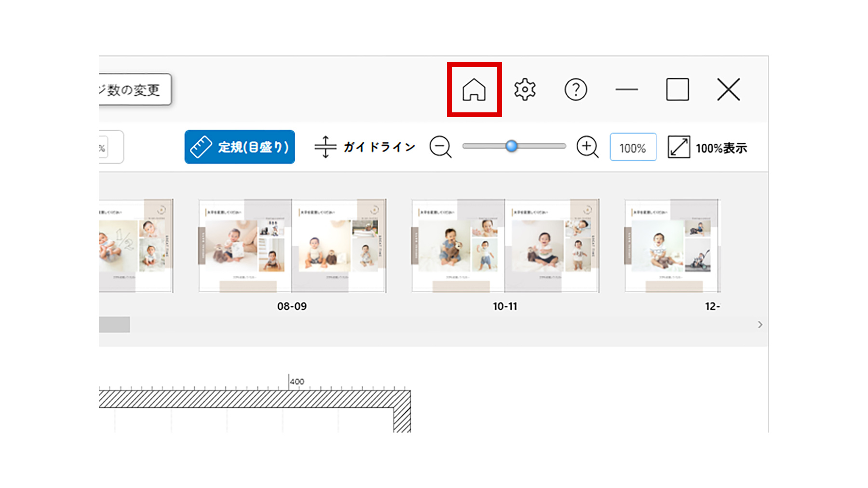The width and height of the screenshot is (868, 488).
Task: Toggle the 定規(目盛り) ruler button
Action: 240,147
